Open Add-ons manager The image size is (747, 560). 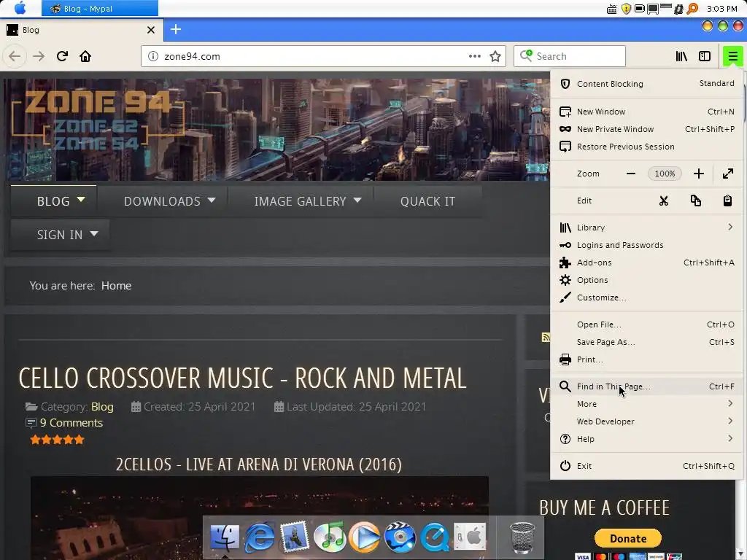pyautogui.click(x=647, y=262)
